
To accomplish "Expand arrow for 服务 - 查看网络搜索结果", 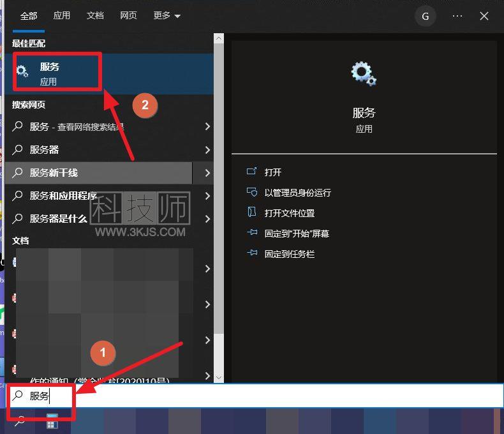I will (207, 126).
